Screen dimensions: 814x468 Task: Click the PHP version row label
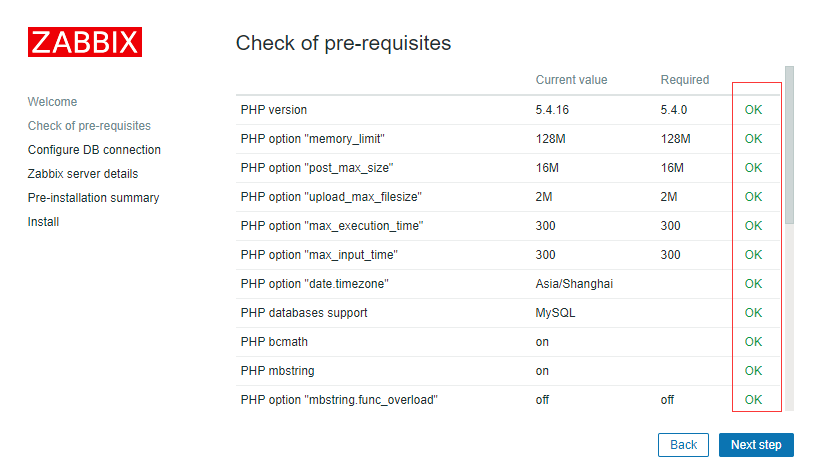[274, 110]
